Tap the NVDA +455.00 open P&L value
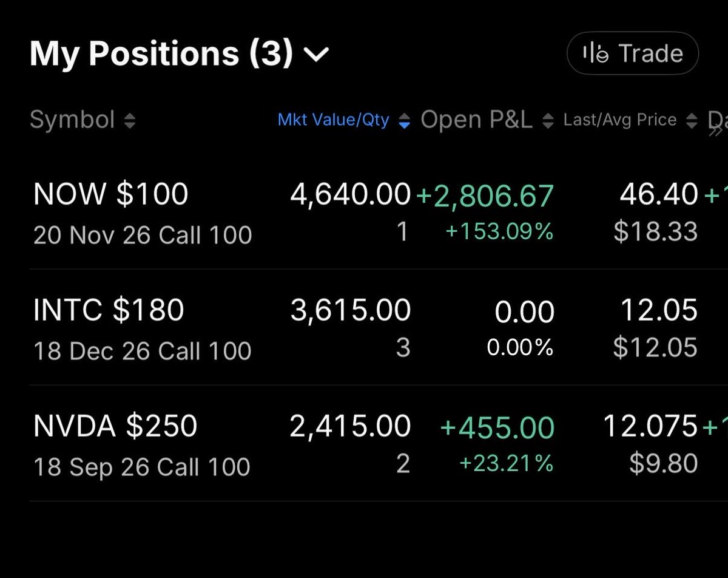The width and height of the screenshot is (728, 578). [x=497, y=427]
